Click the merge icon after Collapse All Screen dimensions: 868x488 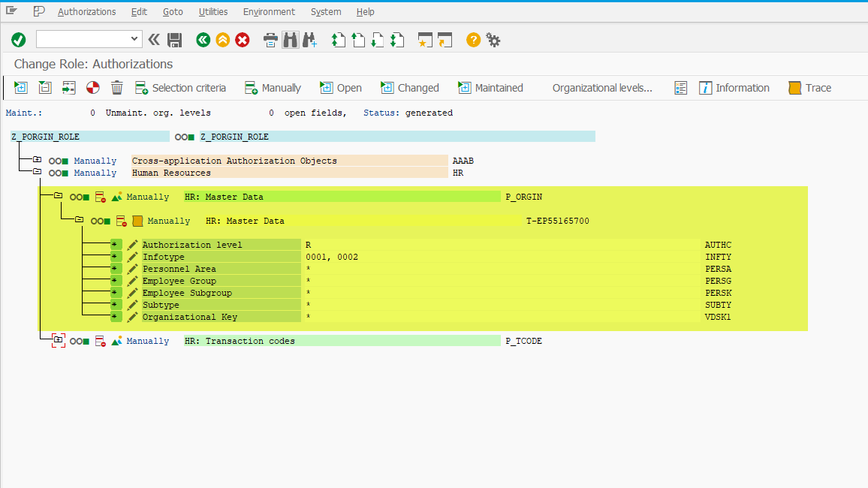[68, 87]
